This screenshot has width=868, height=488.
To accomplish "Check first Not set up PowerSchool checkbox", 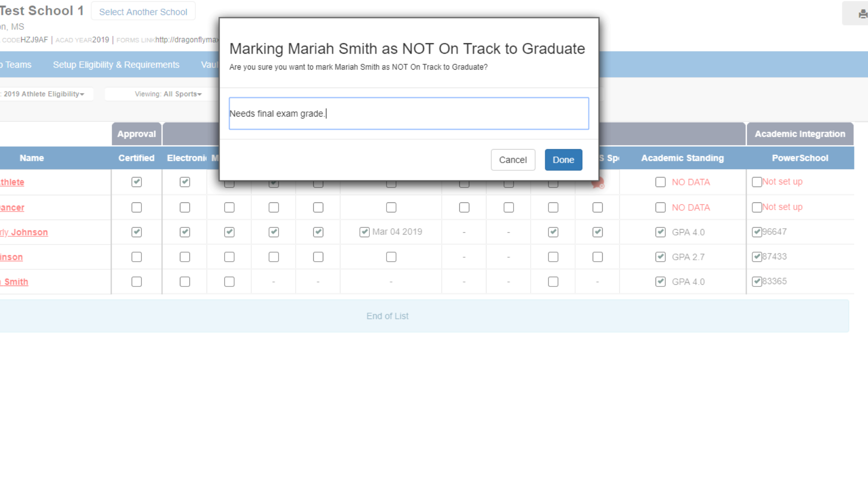I will click(757, 182).
